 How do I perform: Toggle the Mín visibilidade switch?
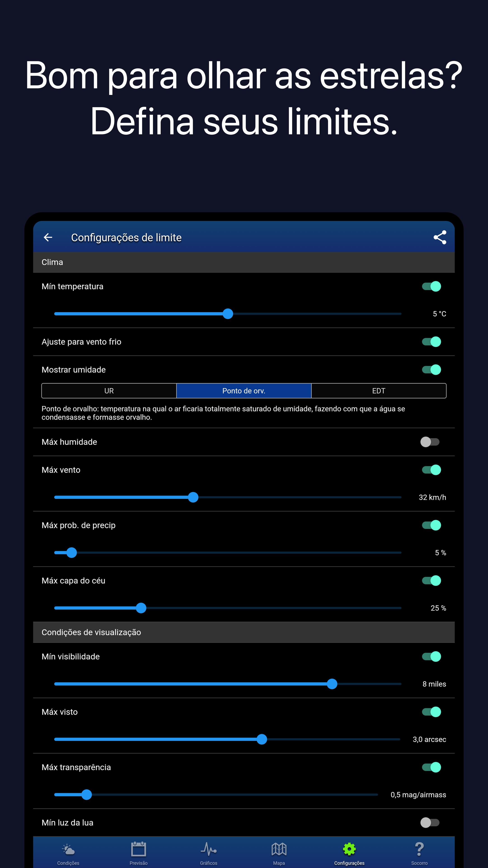pos(432,656)
